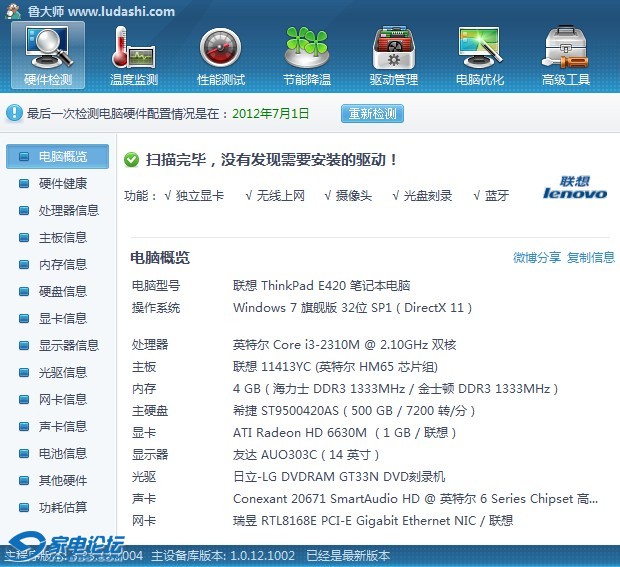
Task: Click the 友达 AUO303C display value
Action: pyautogui.click(x=306, y=455)
